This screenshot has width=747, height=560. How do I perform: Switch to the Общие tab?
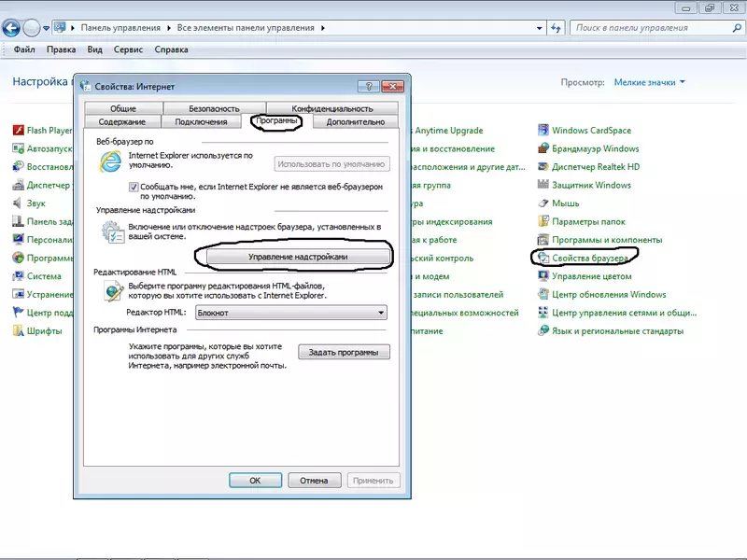(123, 108)
